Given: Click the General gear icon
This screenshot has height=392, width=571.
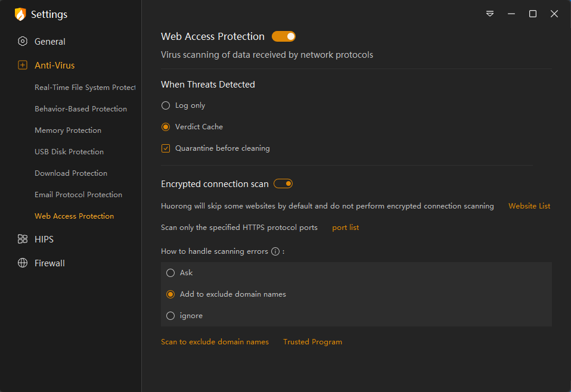Looking at the screenshot, I should [23, 42].
